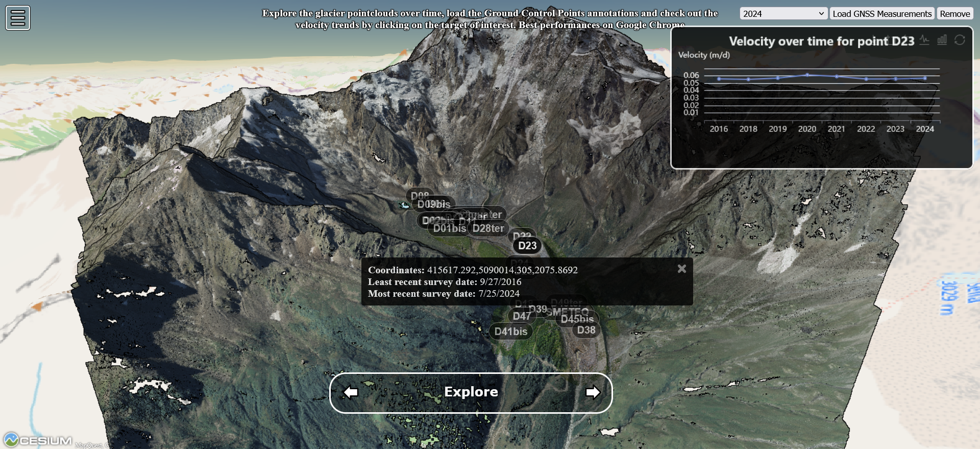
Task: Select the D45bis target label
Action: [577, 319]
